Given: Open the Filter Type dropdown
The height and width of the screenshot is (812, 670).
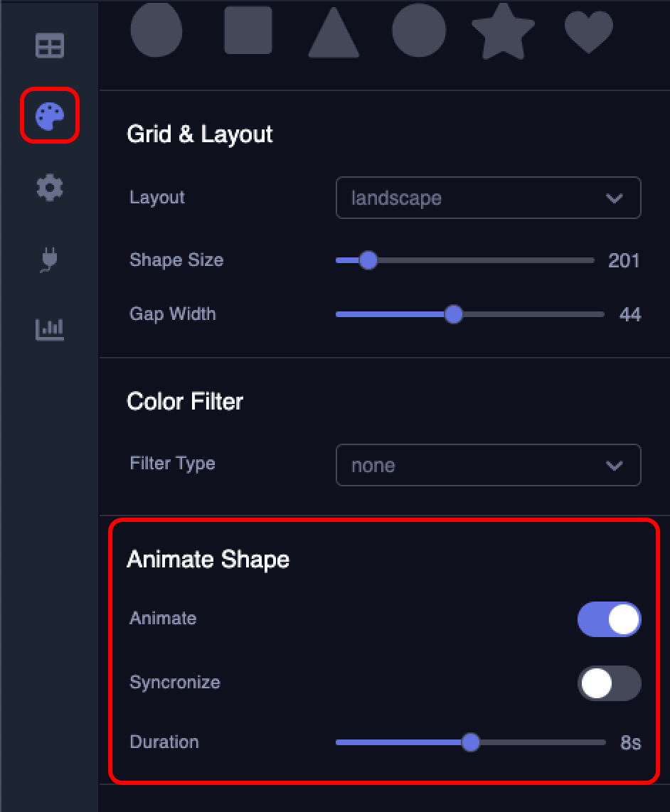Looking at the screenshot, I should [489, 465].
